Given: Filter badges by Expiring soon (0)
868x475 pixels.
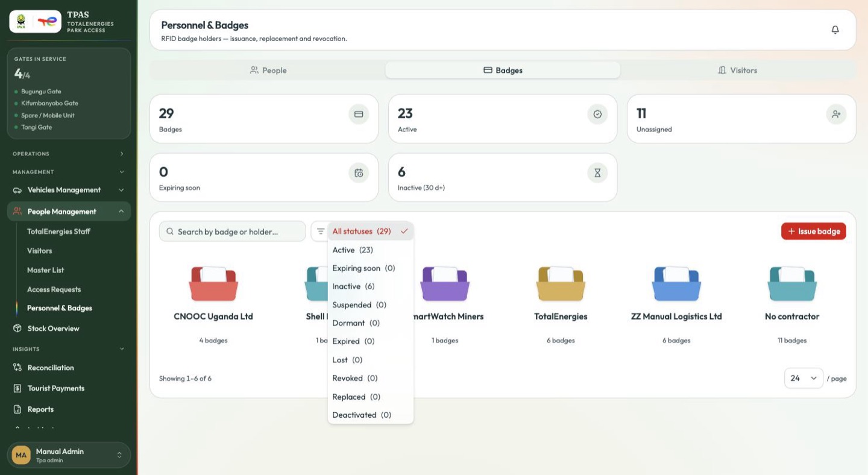Looking at the screenshot, I should point(371,268).
